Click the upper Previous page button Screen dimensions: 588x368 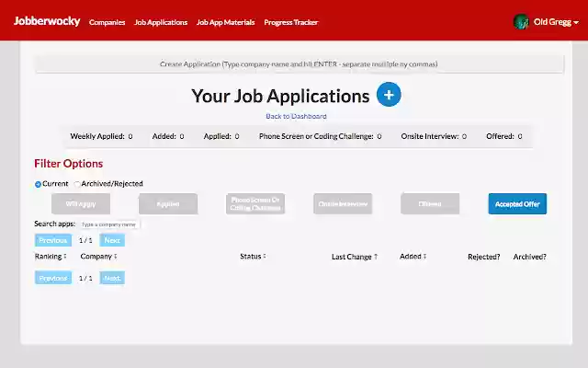point(53,240)
